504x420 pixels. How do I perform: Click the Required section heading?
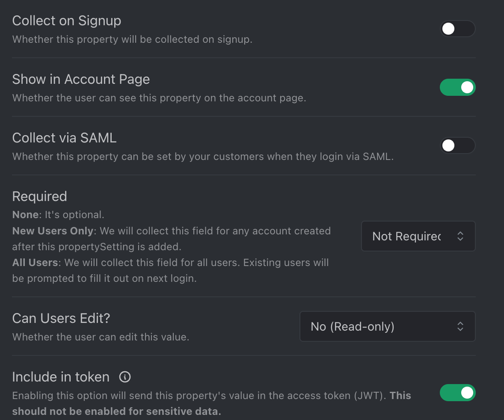click(x=39, y=196)
